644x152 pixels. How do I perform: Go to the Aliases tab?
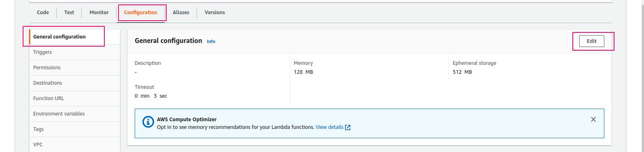[181, 13]
